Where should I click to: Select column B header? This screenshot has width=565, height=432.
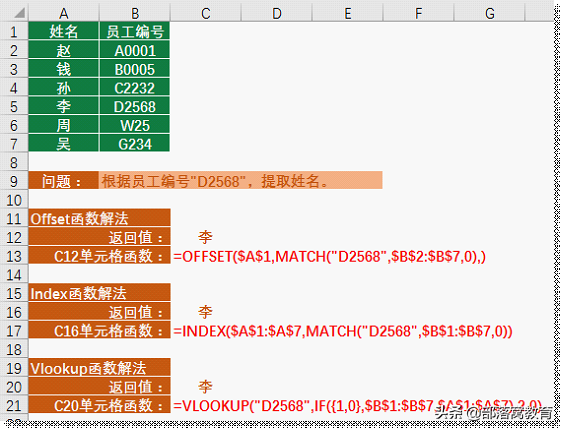(x=134, y=14)
